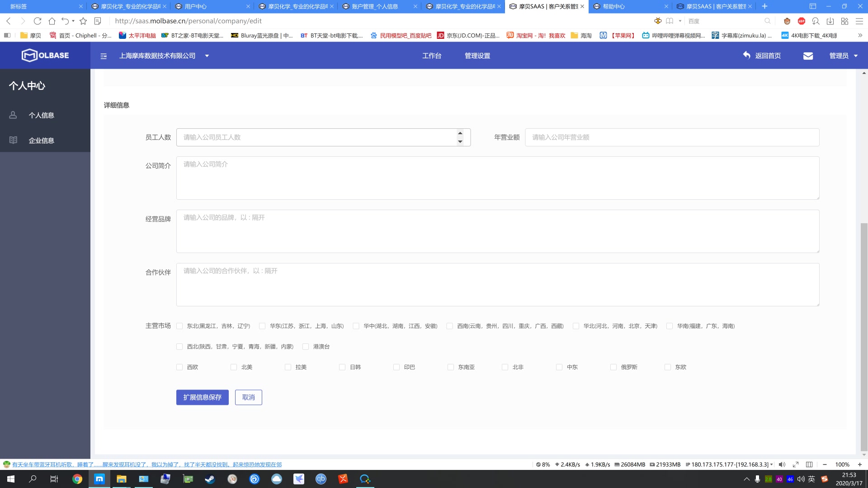Image resolution: width=868 pixels, height=488 pixels.
Task: Launch Chrome from the taskbar
Action: [77, 479]
